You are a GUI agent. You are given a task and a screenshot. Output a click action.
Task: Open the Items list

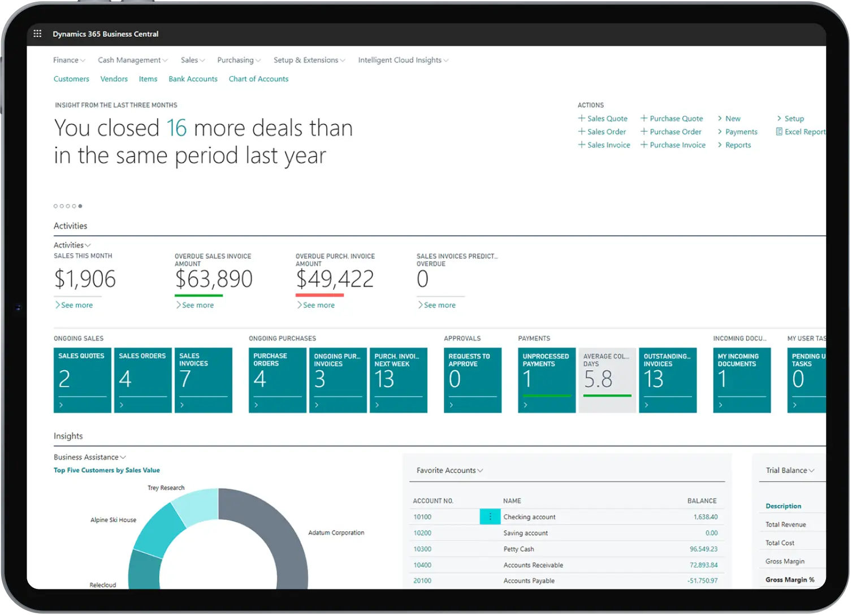click(x=148, y=79)
